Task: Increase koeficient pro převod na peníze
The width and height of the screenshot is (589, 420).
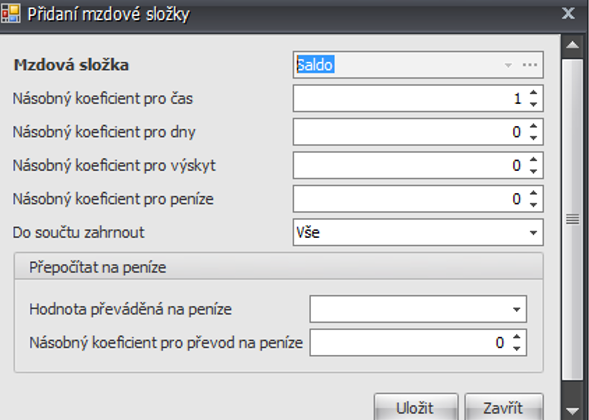Action: pyautogui.click(x=517, y=337)
